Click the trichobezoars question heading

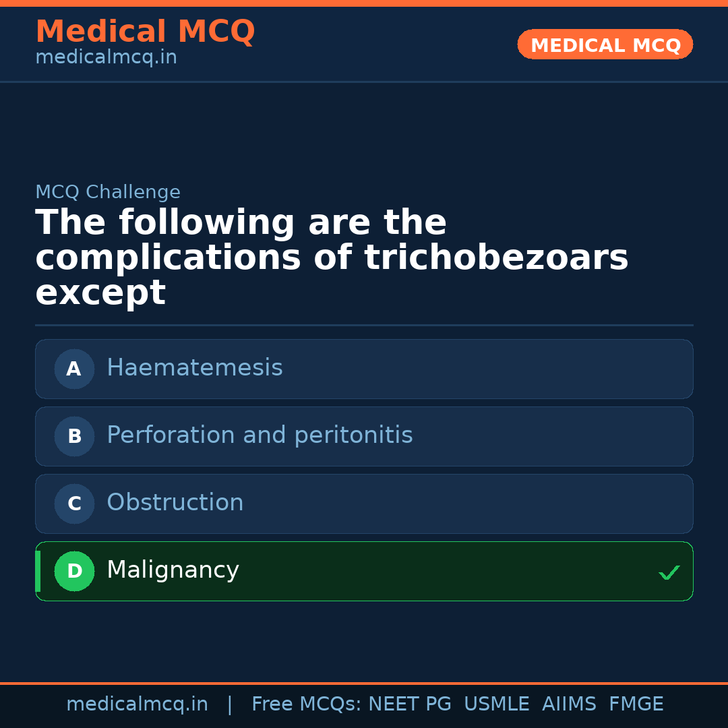(332, 258)
